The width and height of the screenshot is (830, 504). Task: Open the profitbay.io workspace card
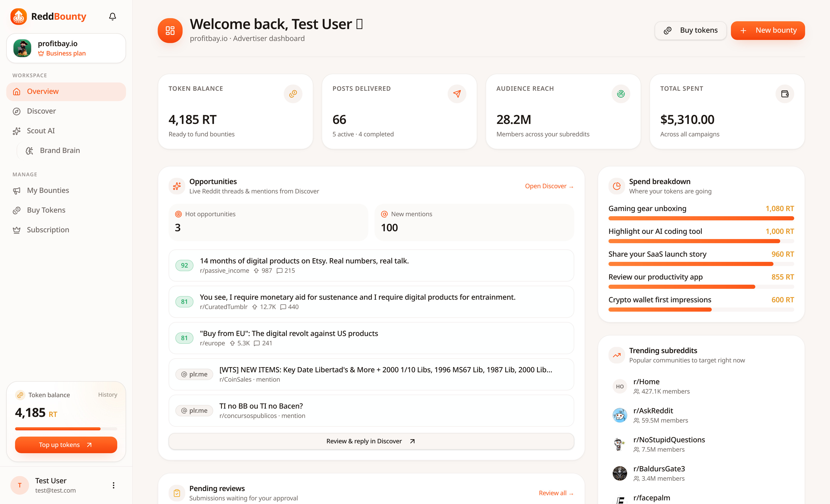tap(66, 48)
